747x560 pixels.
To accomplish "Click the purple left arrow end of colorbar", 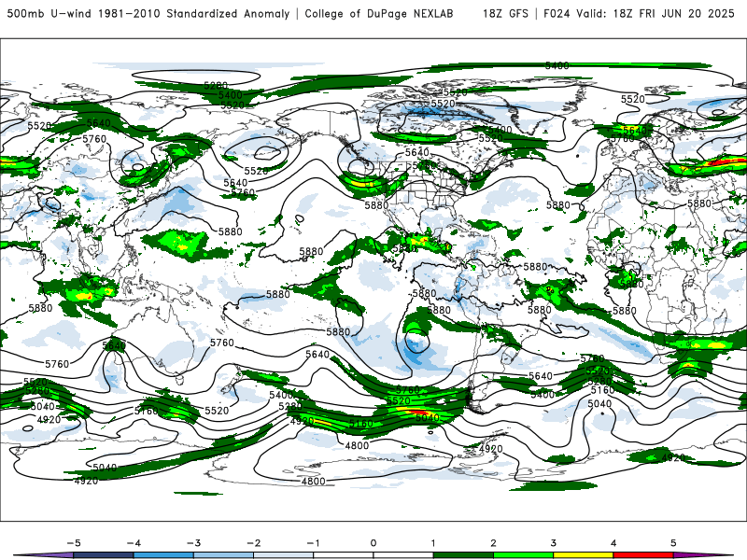I will click(x=44, y=555).
